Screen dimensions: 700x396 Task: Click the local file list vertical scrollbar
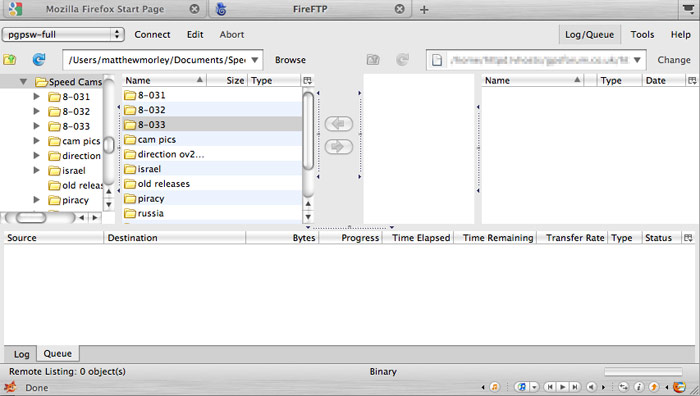click(x=308, y=131)
